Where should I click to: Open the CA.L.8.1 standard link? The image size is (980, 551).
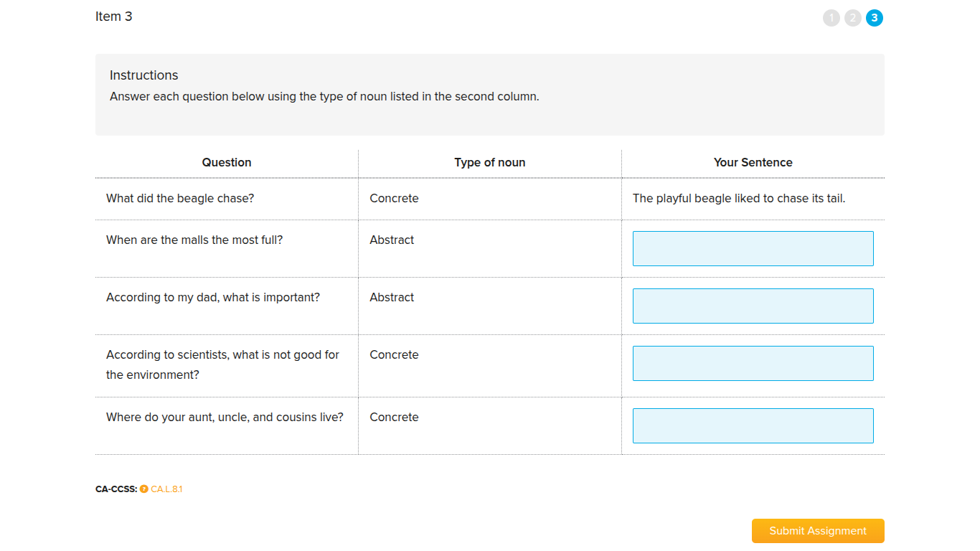coord(165,489)
